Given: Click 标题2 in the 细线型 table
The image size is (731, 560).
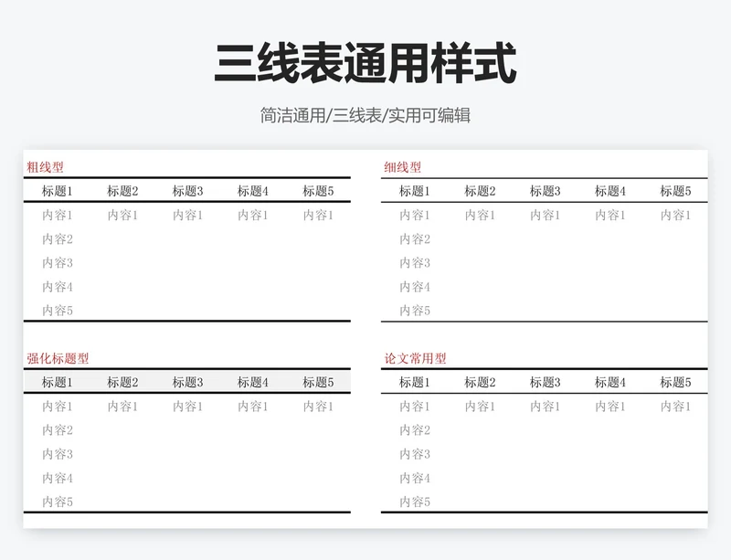Looking at the screenshot, I should 480,191.
